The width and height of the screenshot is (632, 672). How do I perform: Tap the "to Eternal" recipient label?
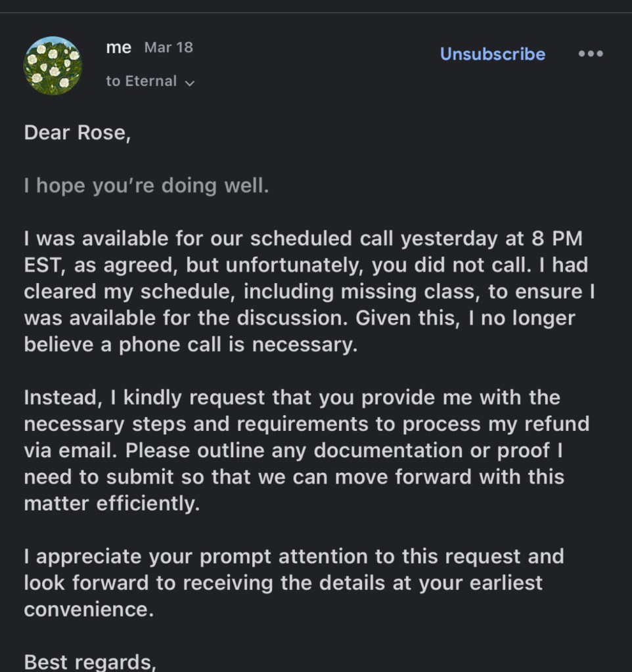point(141,81)
